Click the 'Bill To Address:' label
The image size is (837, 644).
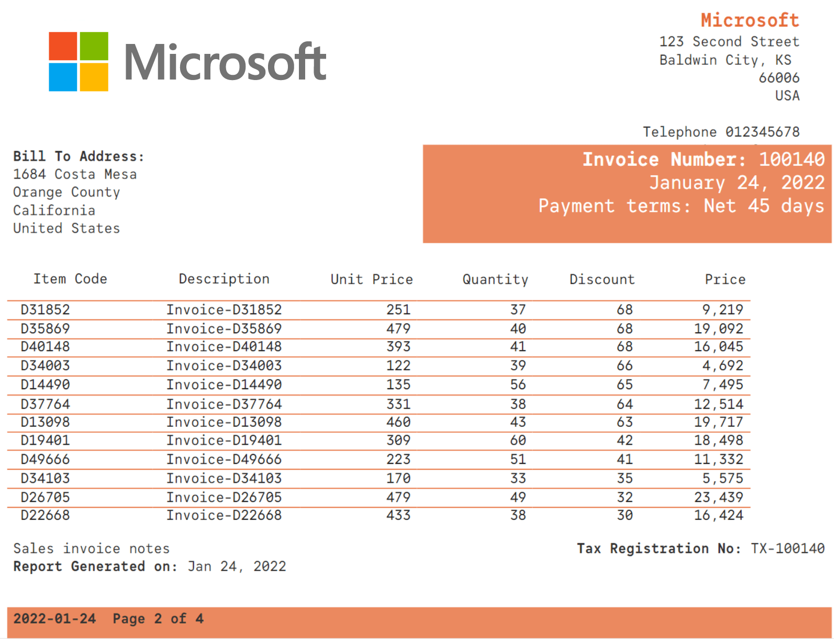[x=79, y=156]
